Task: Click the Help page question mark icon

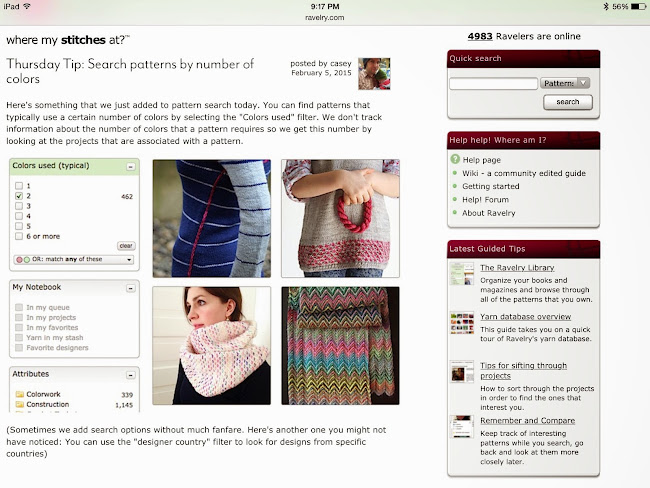Action: click(455, 159)
